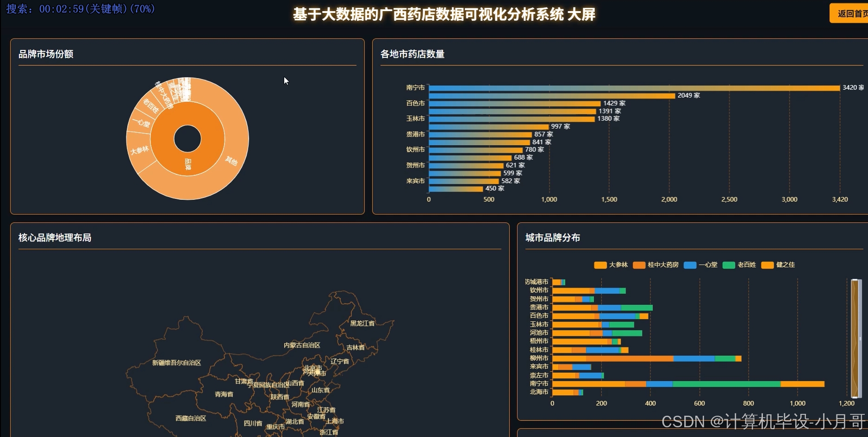Toggle the 一心堂 blue legend swatch
The height and width of the screenshot is (437, 868).
[x=690, y=265]
